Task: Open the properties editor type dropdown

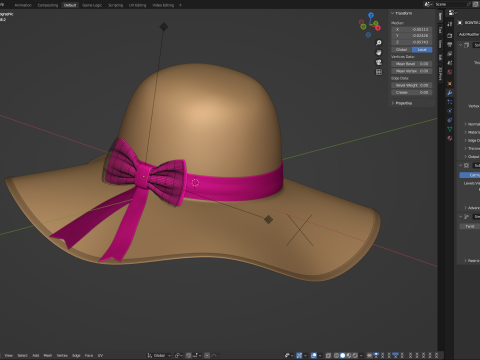Action: pyautogui.click(x=452, y=13)
